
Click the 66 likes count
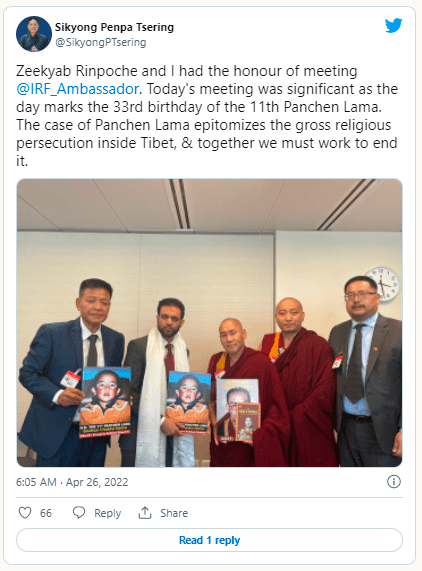click(x=46, y=513)
